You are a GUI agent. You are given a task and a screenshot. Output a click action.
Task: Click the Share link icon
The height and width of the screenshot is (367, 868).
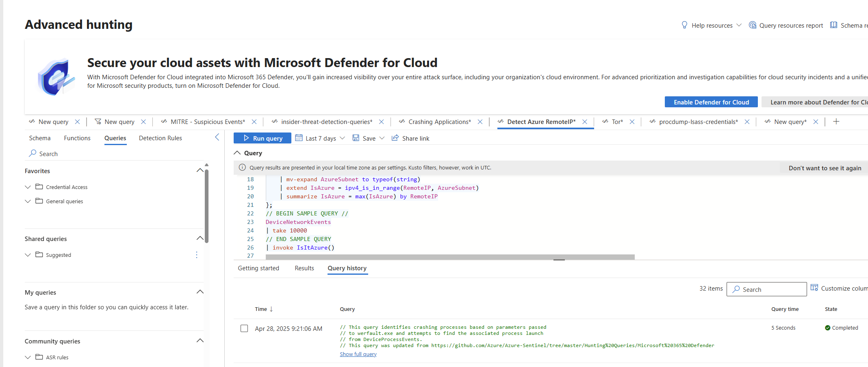tap(395, 138)
